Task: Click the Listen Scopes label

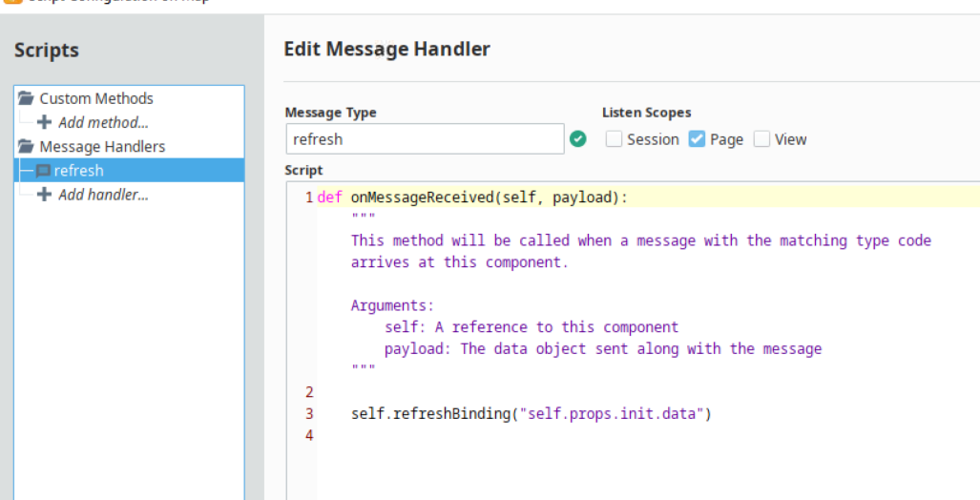Action: [647, 113]
